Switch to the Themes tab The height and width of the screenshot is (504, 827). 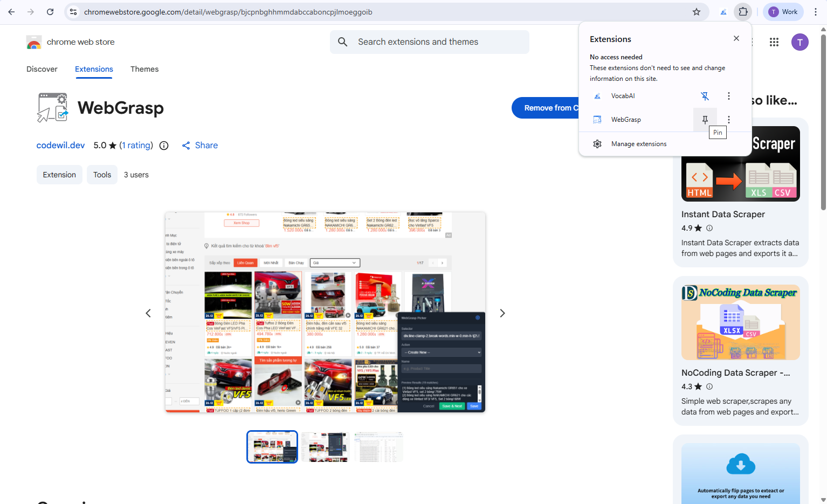click(144, 69)
